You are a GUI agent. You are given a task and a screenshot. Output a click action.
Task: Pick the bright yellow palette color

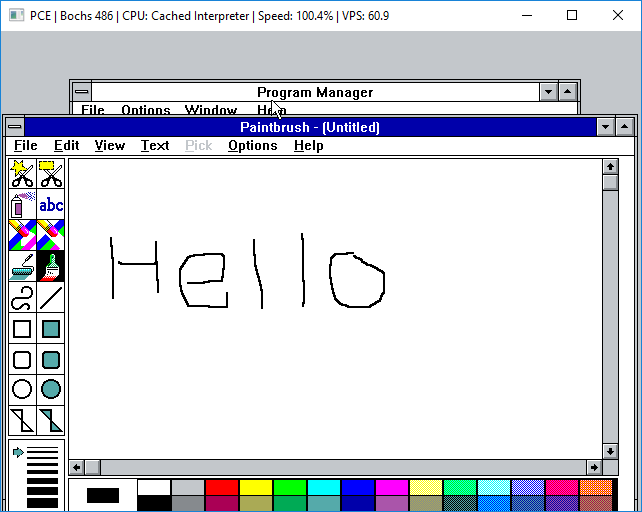256,487
